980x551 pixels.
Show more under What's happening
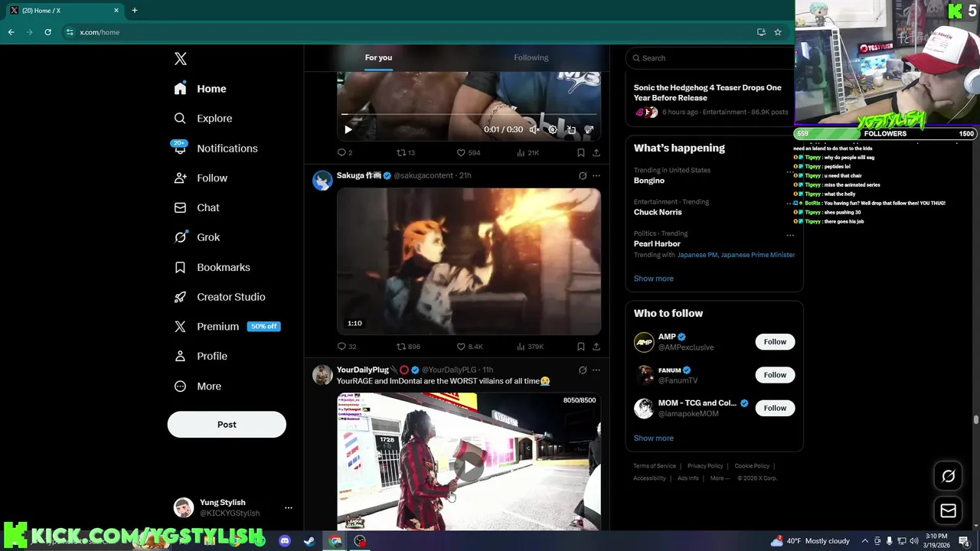[654, 279]
